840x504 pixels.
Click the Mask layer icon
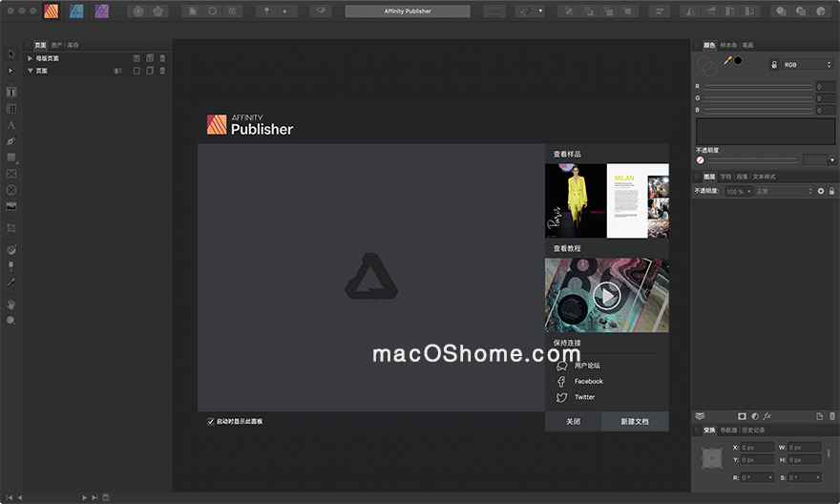point(742,416)
